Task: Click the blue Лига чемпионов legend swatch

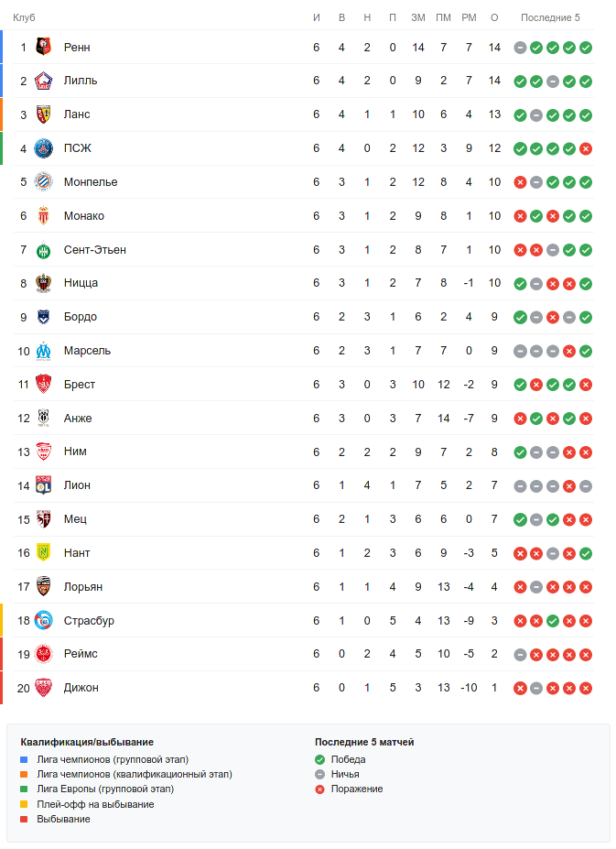Action: coord(25,759)
